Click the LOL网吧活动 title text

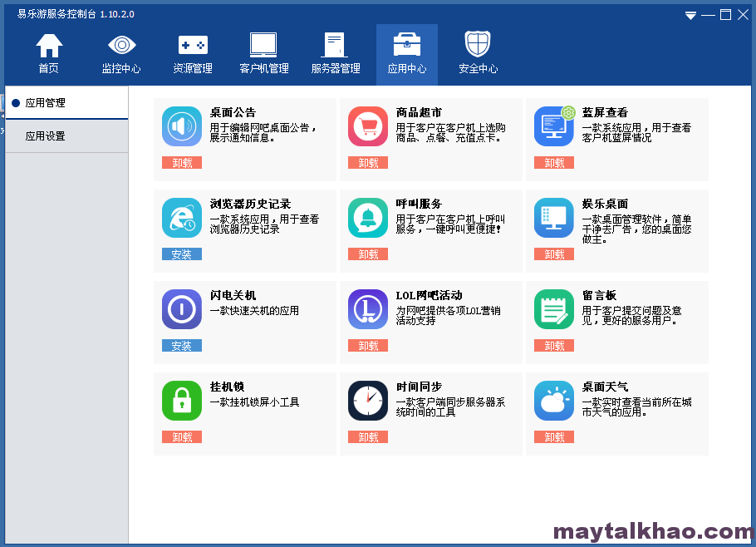click(x=430, y=295)
